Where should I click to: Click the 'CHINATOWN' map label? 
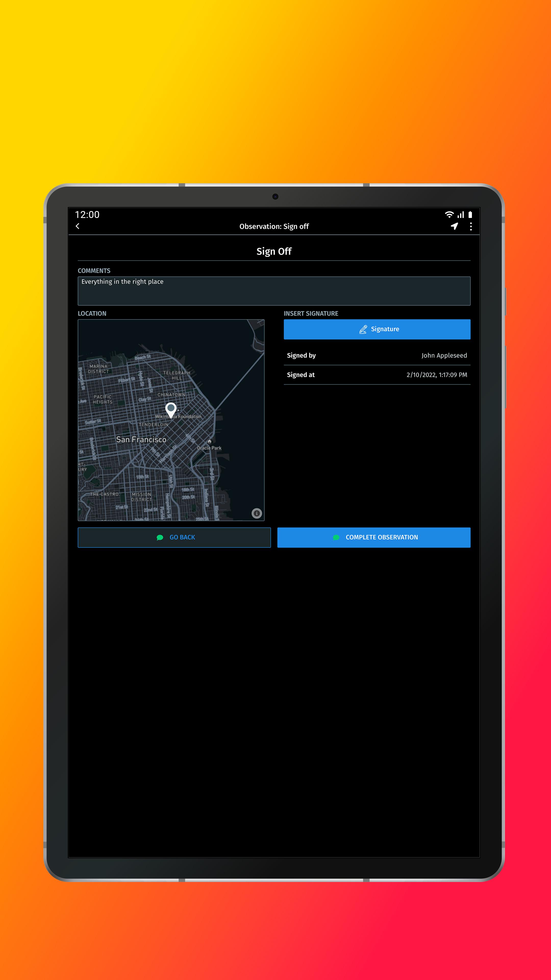click(x=171, y=395)
